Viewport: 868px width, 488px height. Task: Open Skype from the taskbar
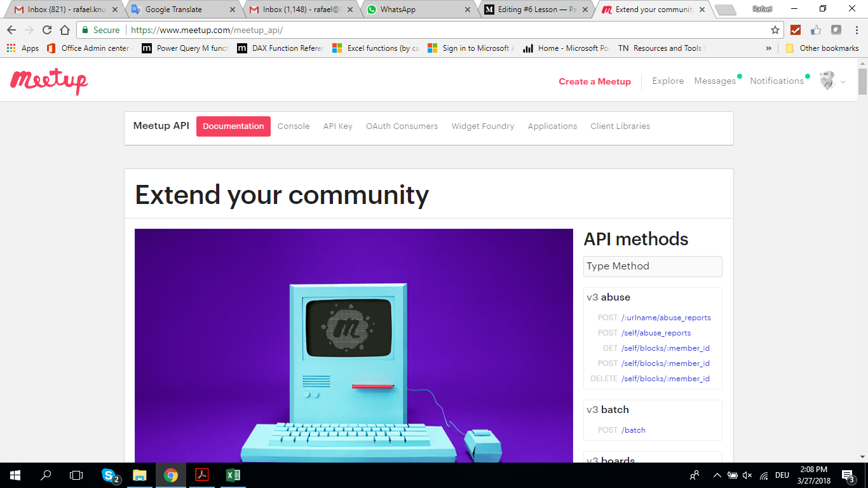(109, 475)
